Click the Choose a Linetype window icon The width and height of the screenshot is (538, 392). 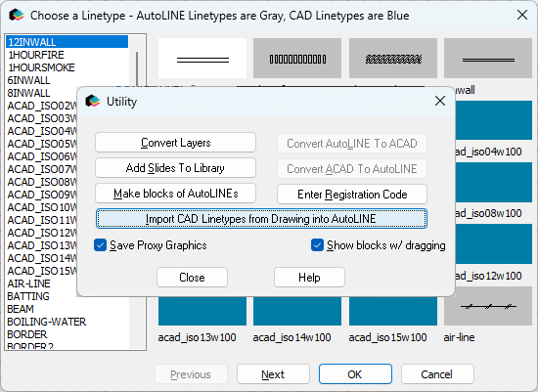(x=16, y=15)
